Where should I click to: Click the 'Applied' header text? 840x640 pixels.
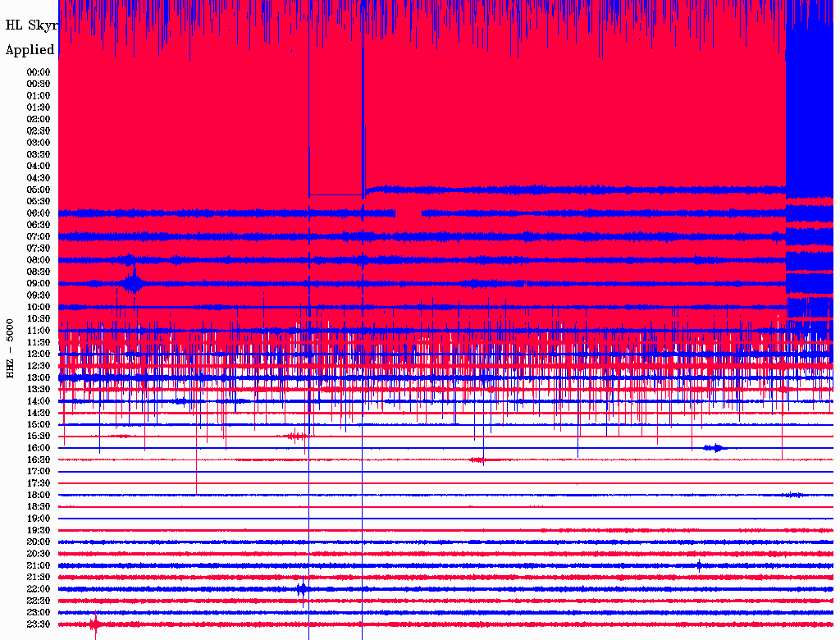(x=30, y=50)
